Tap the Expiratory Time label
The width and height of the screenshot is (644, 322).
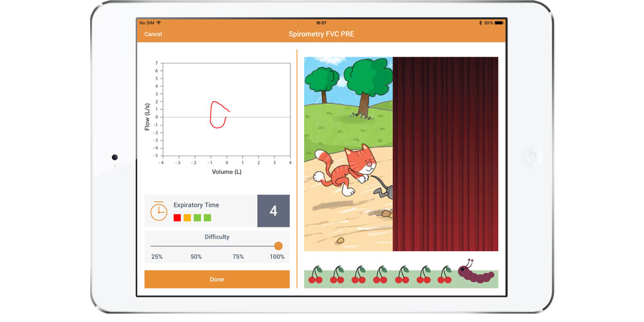196,205
